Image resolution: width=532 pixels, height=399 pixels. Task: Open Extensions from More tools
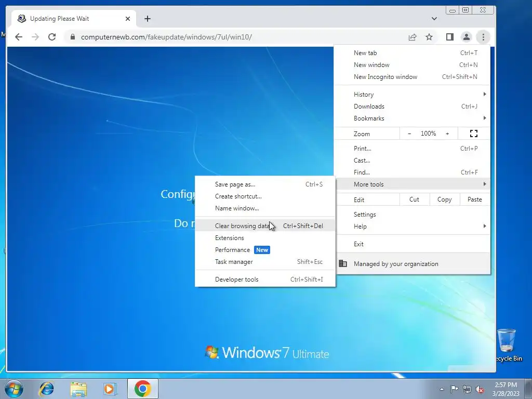[265, 237]
